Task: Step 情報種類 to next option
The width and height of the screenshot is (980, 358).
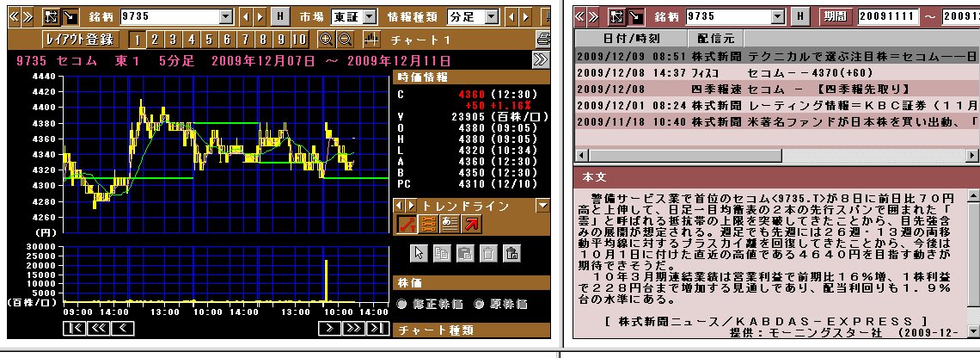Action: coord(525,17)
